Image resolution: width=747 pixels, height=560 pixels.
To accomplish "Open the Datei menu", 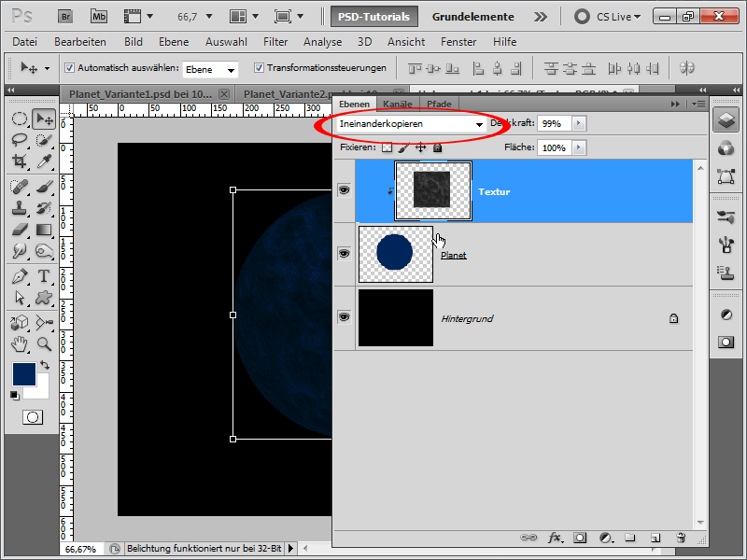I will click(x=25, y=42).
